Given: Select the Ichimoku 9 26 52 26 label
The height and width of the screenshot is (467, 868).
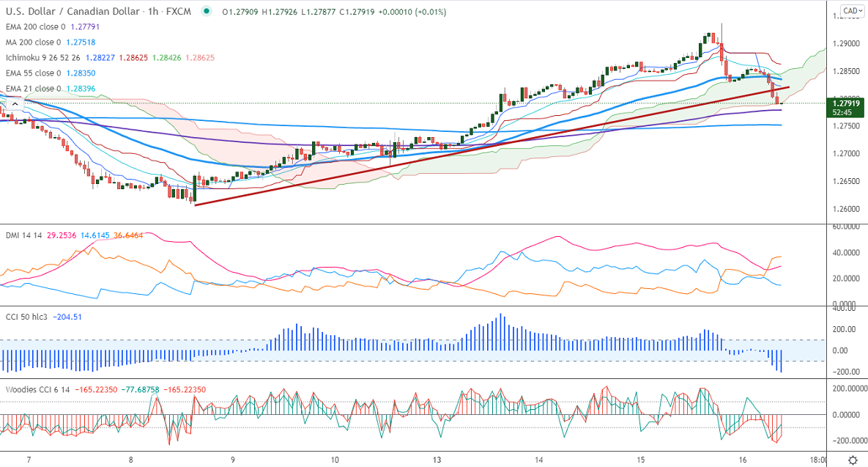Looking at the screenshot, I should tap(43, 58).
